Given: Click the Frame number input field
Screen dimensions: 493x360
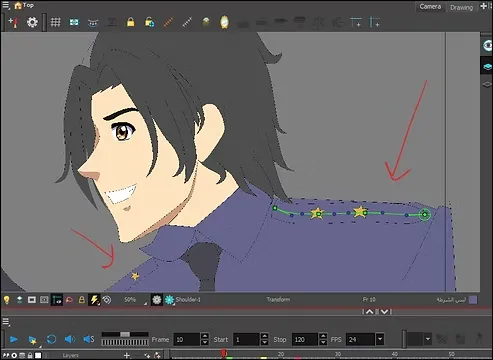Looking at the screenshot, I should [187, 340].
